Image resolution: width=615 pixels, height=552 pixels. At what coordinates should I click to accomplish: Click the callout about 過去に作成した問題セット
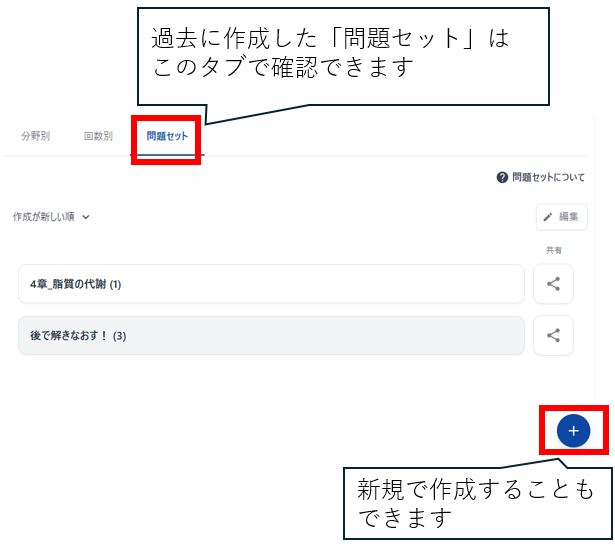coord(343,56)
